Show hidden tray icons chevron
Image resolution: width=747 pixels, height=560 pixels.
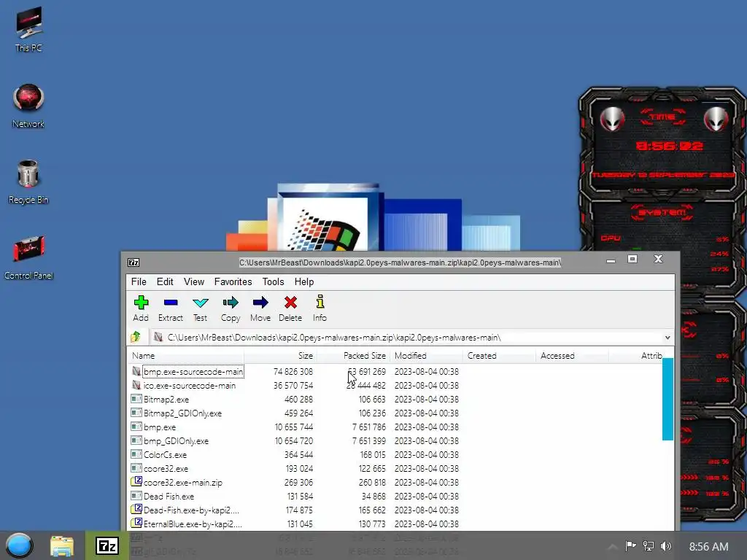coord(613,546)
